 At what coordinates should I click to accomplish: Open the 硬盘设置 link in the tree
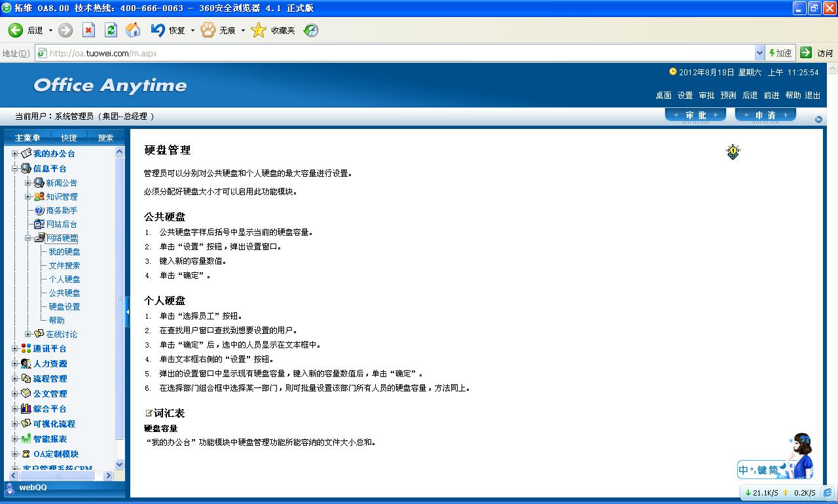64,306
